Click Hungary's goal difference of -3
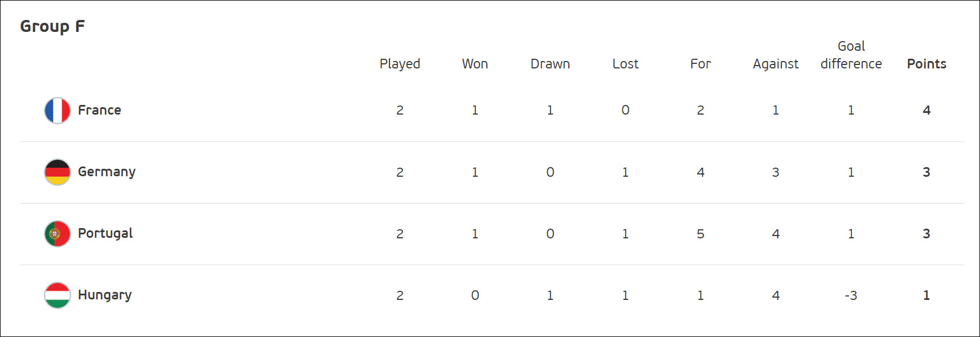Image resolution: width=980 pixels, height=337 pixels. click(851, 295)
